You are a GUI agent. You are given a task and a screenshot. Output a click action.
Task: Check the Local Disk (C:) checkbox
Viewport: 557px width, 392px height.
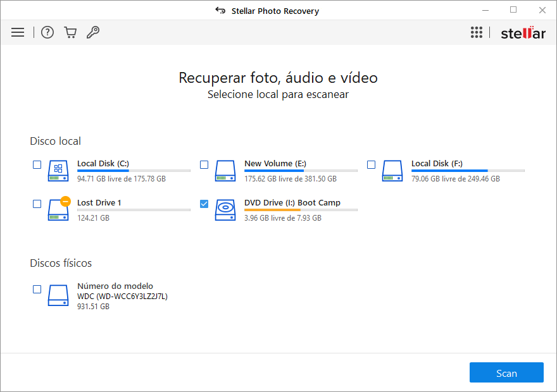pos(37,164)
